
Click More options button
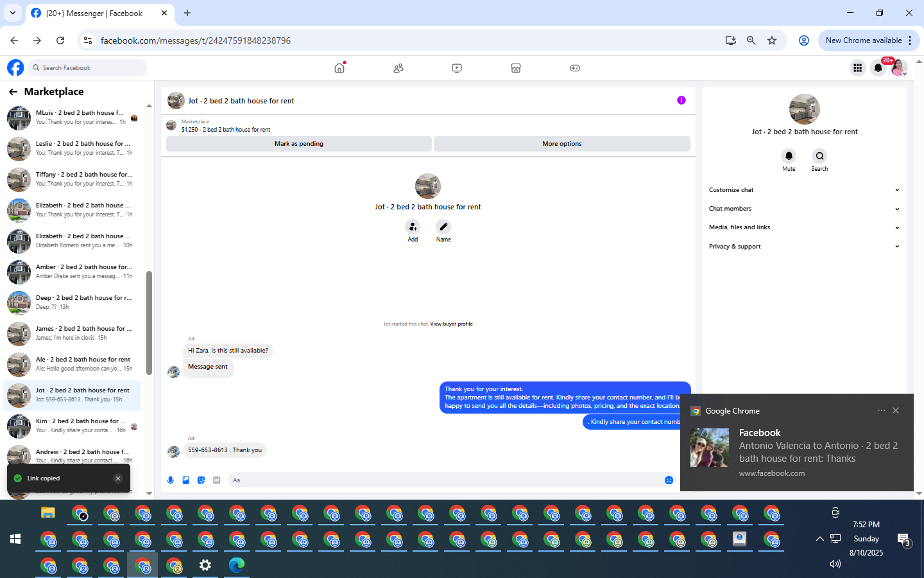click(x=562, y=144)
